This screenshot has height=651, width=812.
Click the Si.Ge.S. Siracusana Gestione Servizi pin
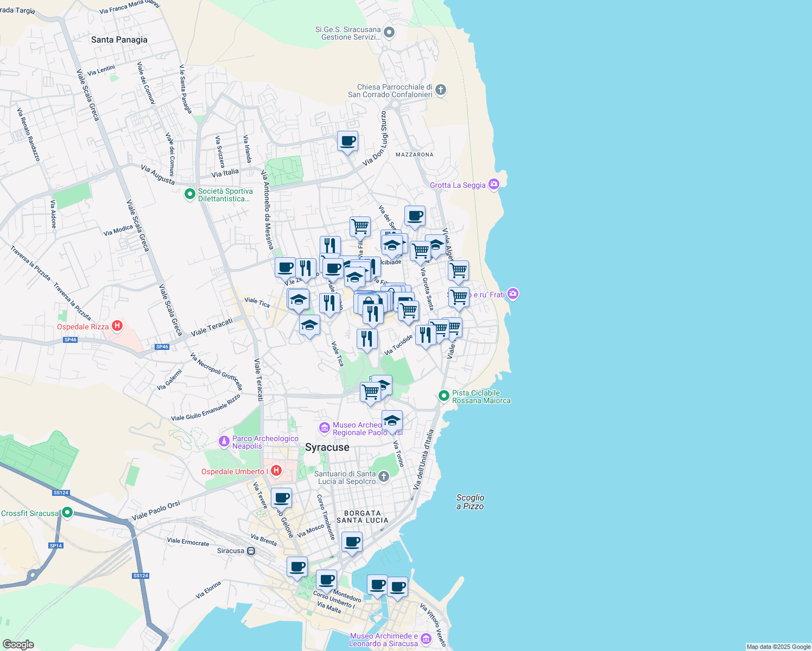tap(389, 33)
